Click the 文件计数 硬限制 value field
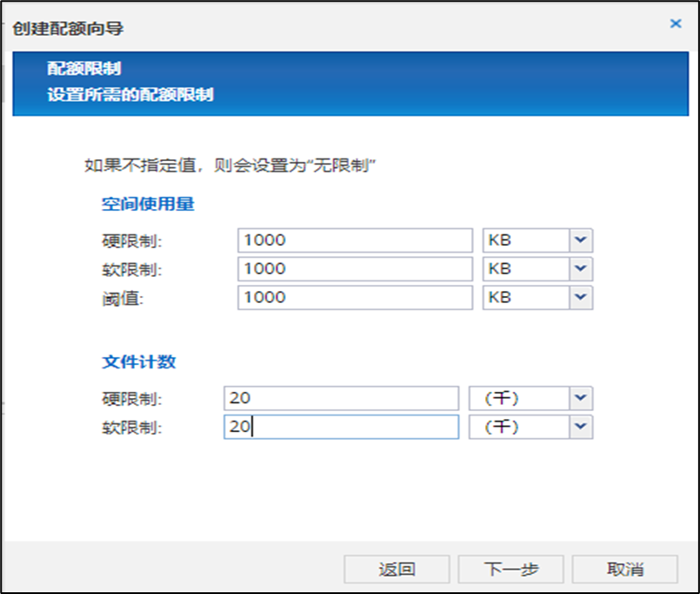This screenshot has height=594, width=700. (x=340, y=398)
